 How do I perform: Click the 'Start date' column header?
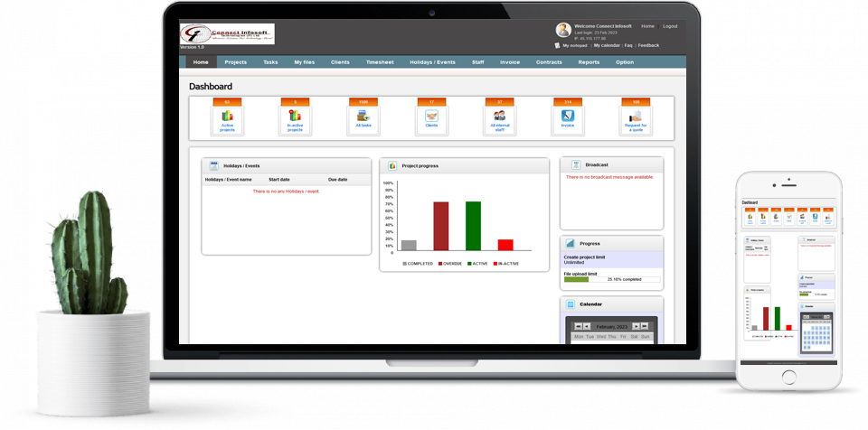279,180
